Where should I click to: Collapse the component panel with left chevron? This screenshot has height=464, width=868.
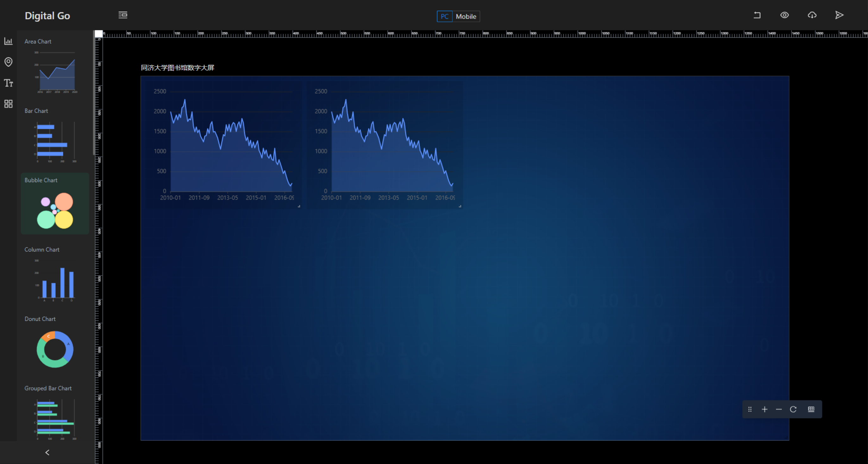[x=47, y=453]
